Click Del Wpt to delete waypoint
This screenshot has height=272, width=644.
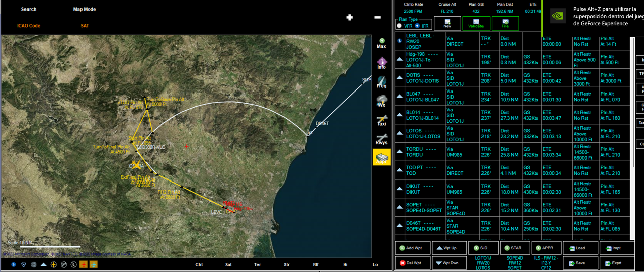(412, 263)
